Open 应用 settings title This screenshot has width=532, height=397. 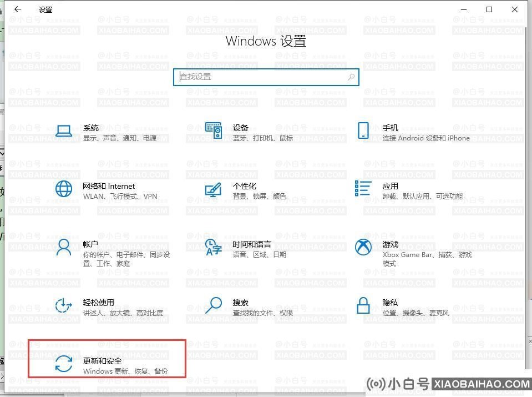(x=390, y=186)
